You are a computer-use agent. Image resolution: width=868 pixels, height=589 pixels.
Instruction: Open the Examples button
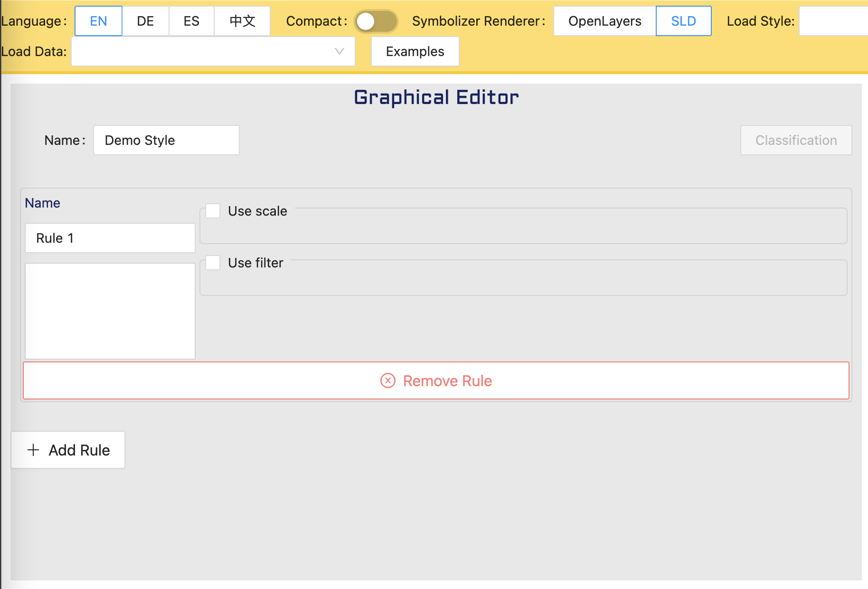coord(415,51)
